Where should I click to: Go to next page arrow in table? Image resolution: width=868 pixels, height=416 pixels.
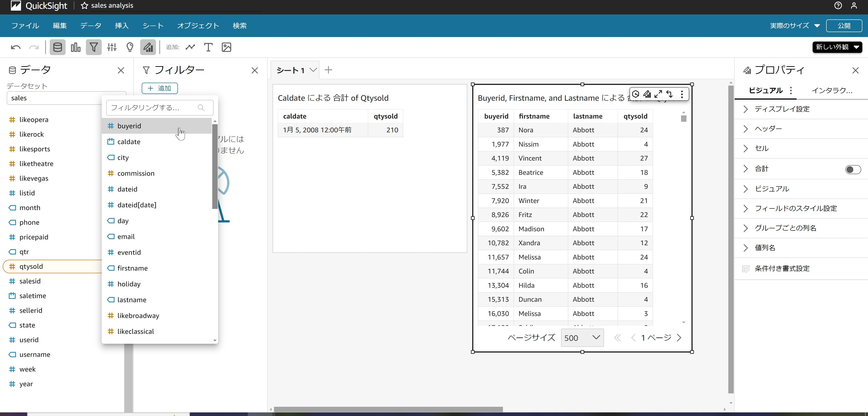[x=679, y=338]
